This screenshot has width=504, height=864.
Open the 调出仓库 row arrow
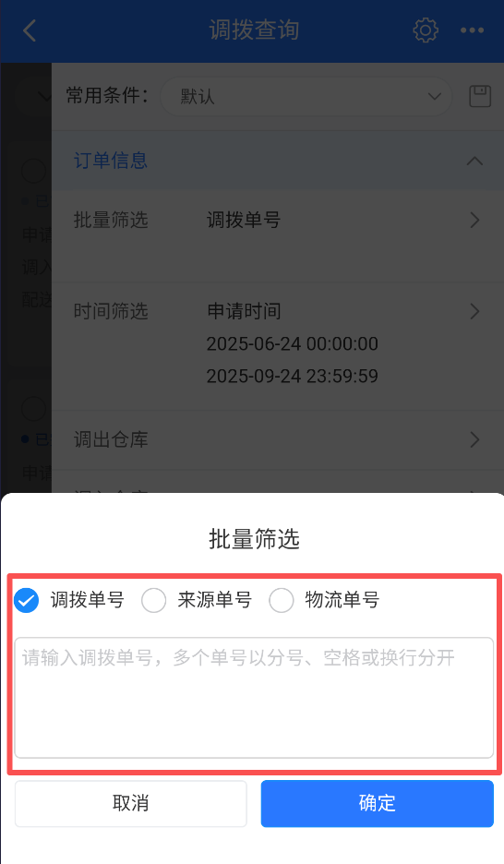pos(474,439)
